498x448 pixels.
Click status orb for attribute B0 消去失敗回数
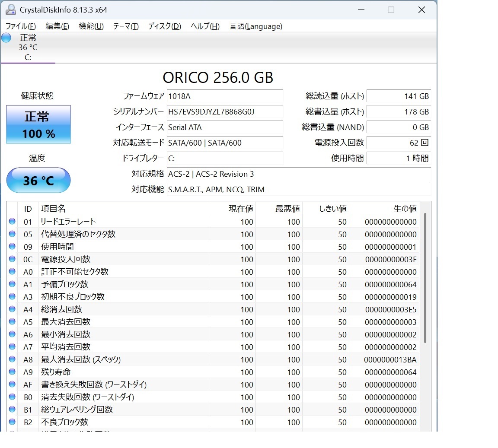click(12, 397)
